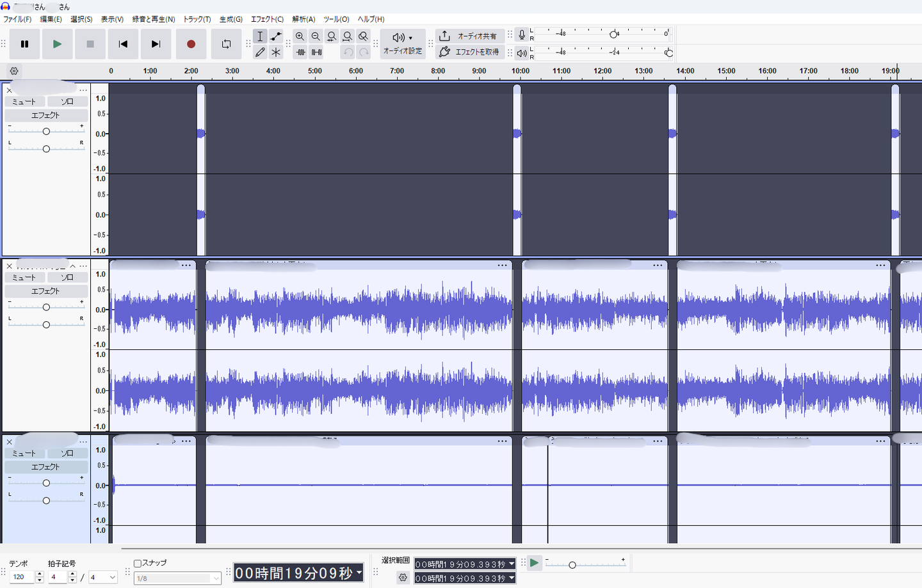Open timeline options gear icon
Screen dimensions: 922x588
pyautogui.click(x=14, y=71)
